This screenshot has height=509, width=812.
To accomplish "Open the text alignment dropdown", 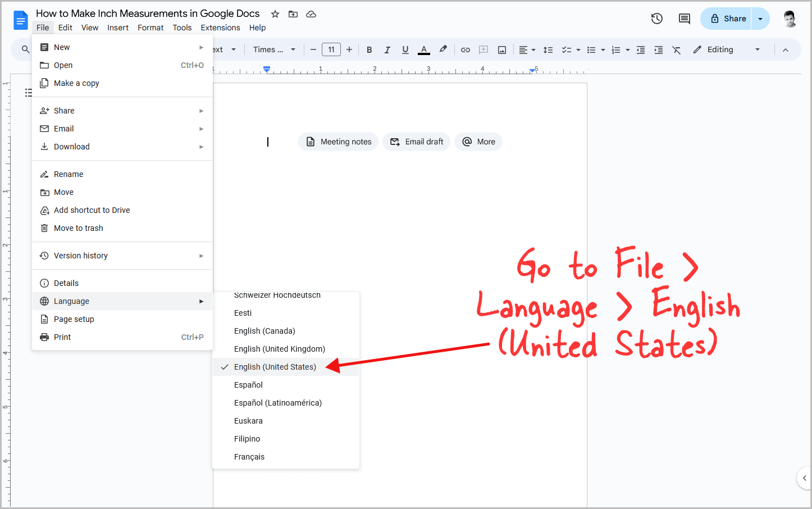I will [x=527, y=49].
